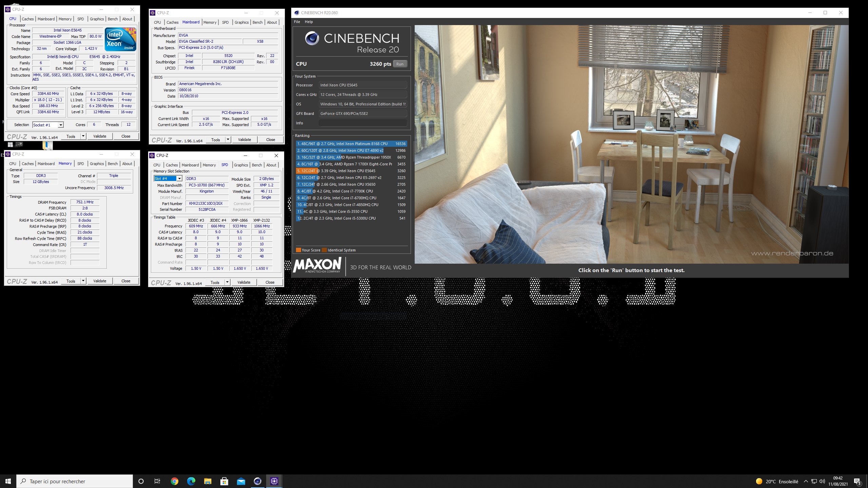The height and width of the screenshot is (488, 868).
Task: Open Task View in taskbar
Action: tap(157, 481)
